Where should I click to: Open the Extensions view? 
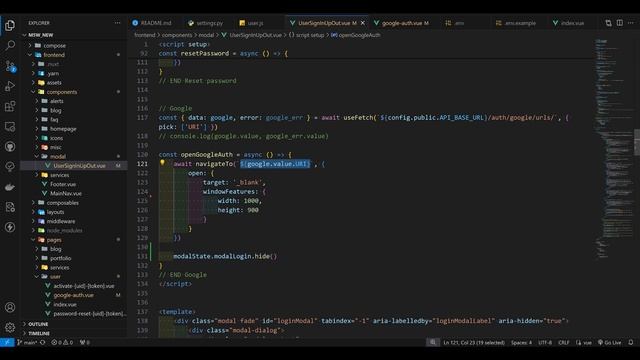[x=10, y=107]
